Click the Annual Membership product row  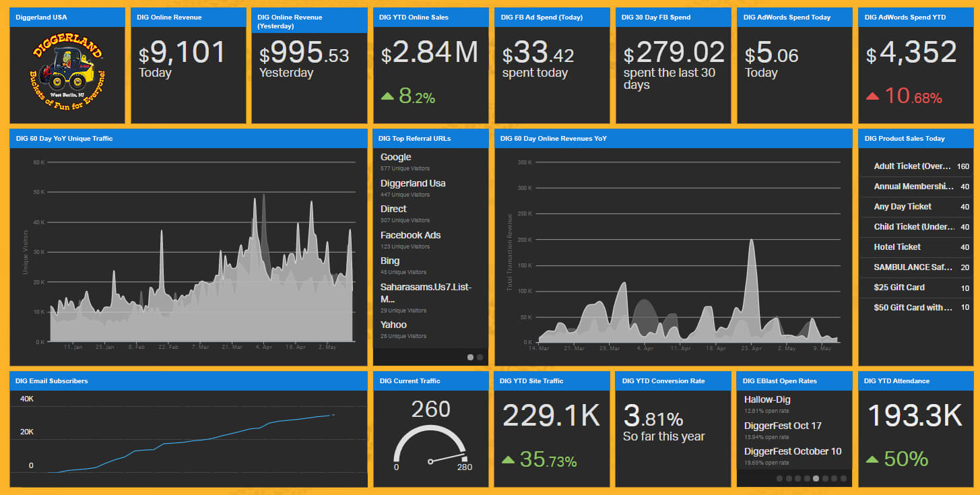point(916,187)
